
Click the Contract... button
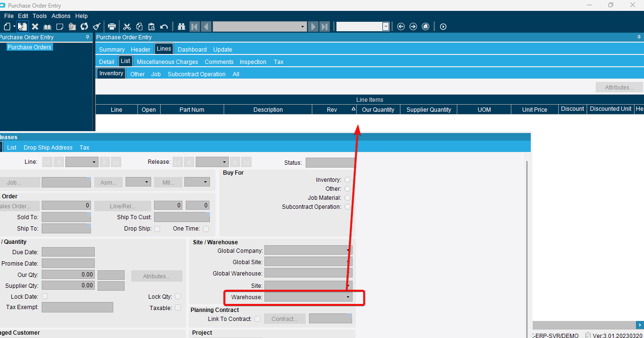[x=284, y=319]
